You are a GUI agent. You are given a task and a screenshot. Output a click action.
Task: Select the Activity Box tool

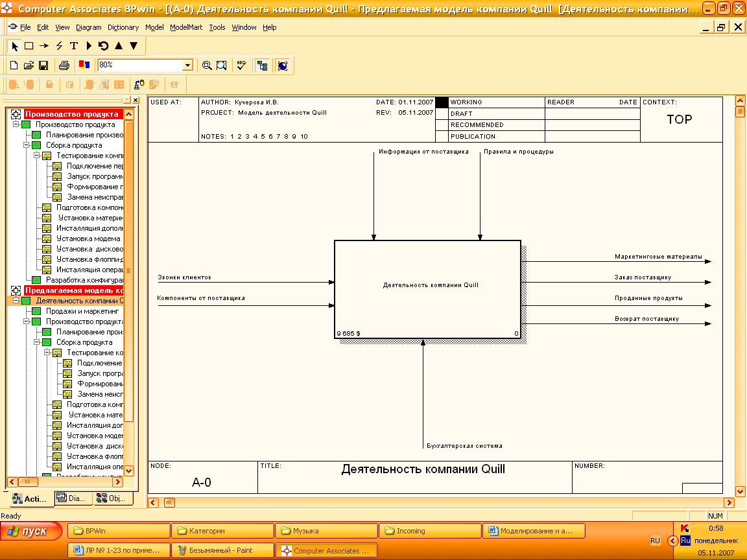(x=29, y=46)
